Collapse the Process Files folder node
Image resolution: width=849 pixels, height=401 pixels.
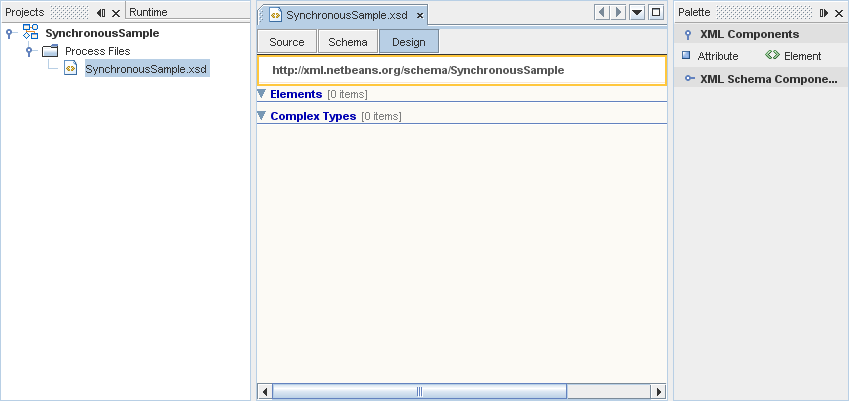coord(29,51)
